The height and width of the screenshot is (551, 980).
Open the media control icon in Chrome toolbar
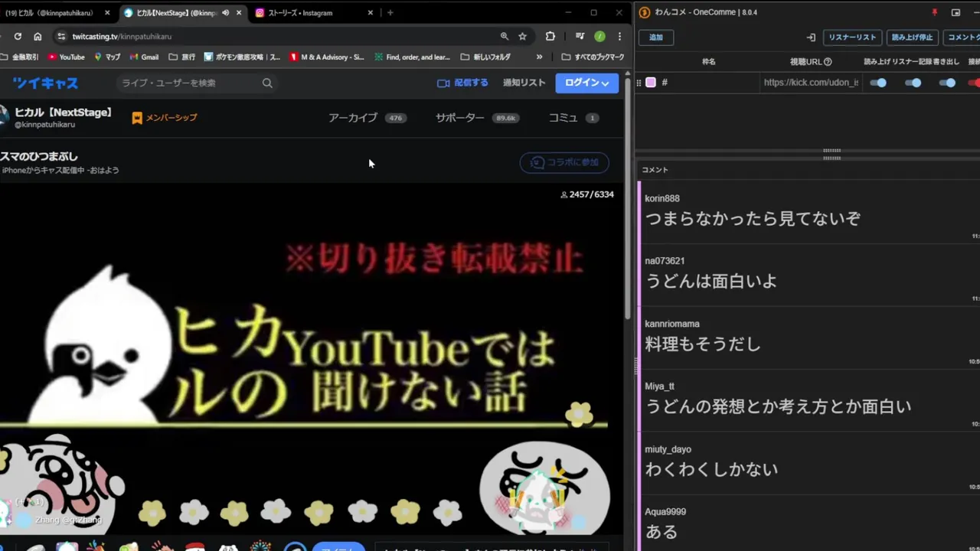click(x=580, y=36)
